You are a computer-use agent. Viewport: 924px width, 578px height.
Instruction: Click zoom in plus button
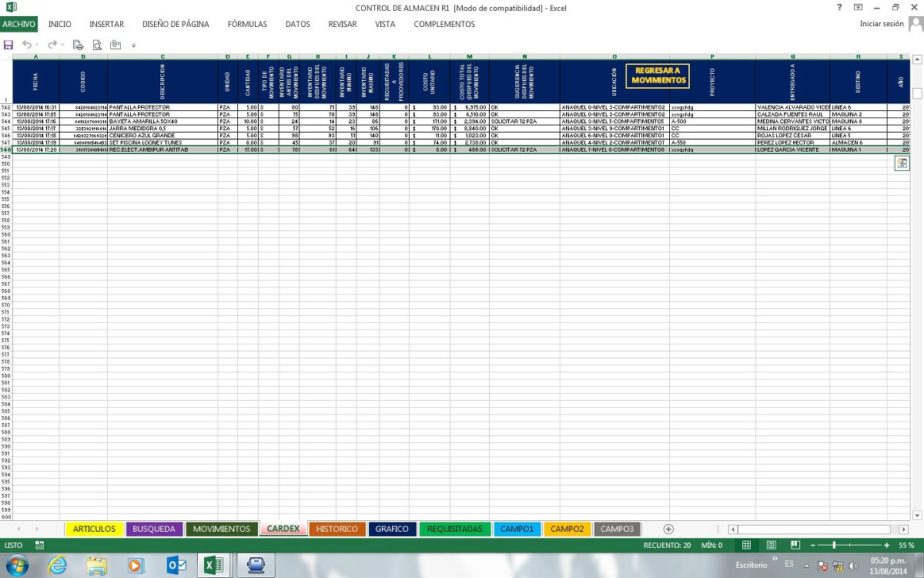click(x=887, y=545)
